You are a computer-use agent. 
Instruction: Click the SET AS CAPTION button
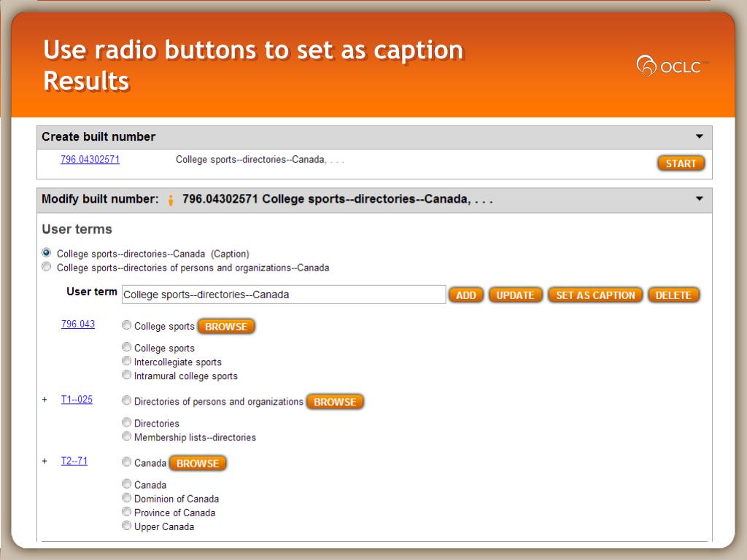[595, 295]
